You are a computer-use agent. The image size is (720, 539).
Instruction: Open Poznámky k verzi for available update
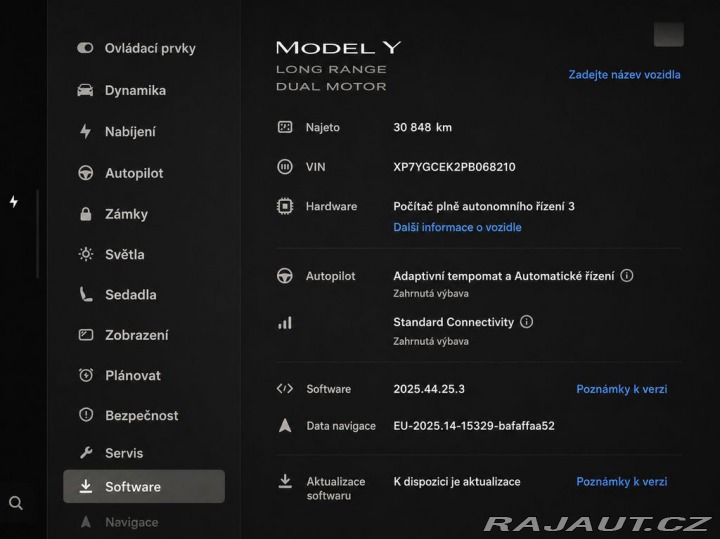pos(622,482)
